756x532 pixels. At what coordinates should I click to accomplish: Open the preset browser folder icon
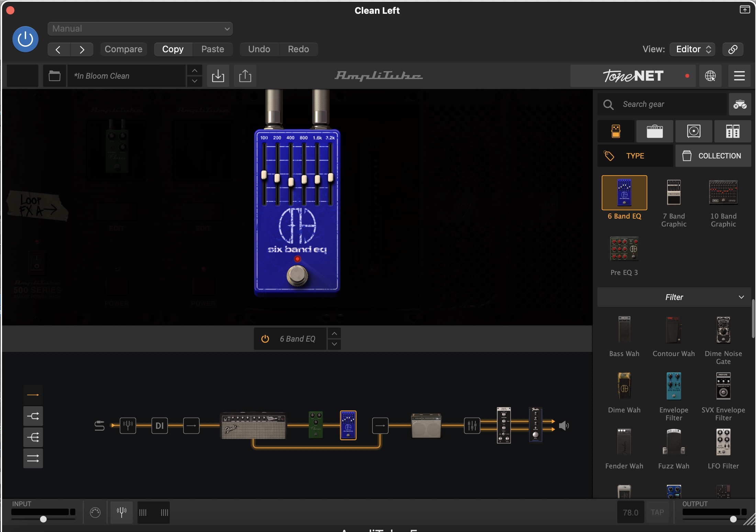[x=54, y=76]
